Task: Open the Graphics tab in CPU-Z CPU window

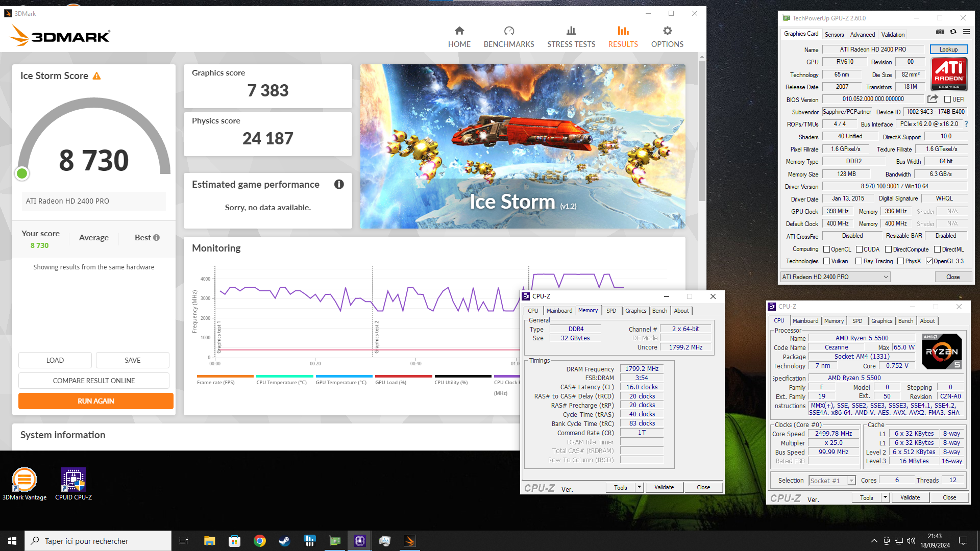Action: (x=881, y=321)
